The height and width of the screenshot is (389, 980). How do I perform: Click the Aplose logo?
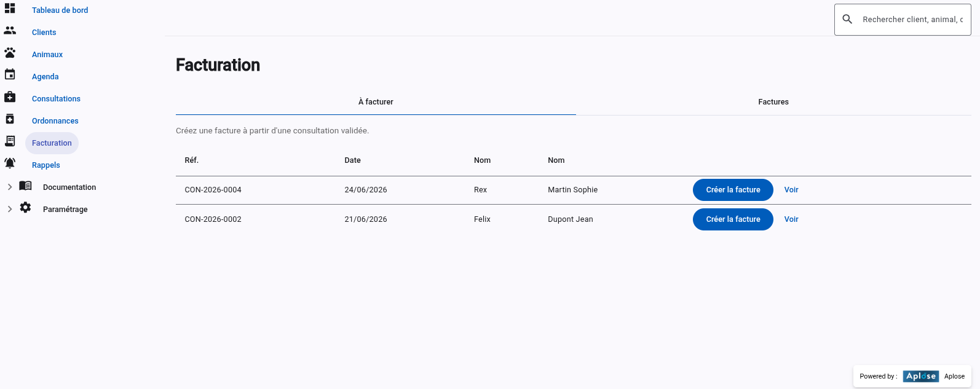click(921, 376)
